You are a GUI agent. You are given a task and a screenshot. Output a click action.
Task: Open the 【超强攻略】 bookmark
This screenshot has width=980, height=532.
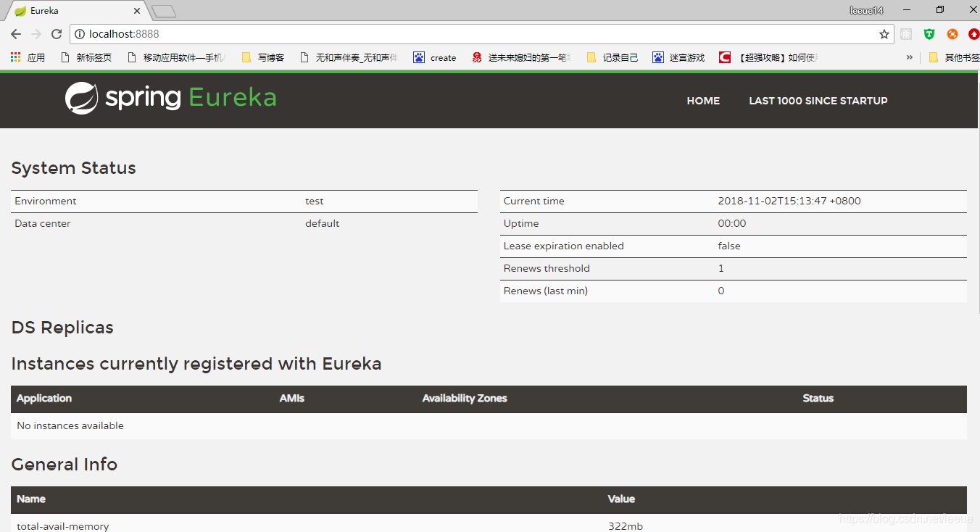click(768, 57)
